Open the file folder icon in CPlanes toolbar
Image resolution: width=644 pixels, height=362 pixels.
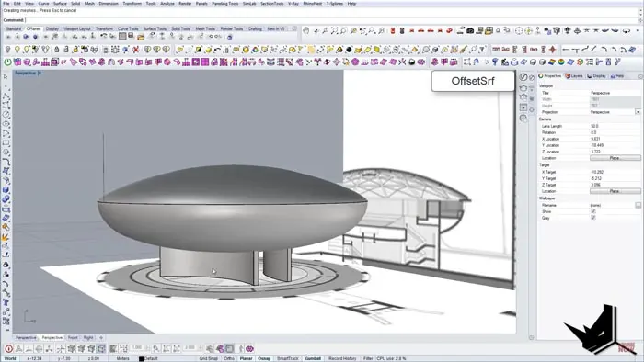point(141,37)
